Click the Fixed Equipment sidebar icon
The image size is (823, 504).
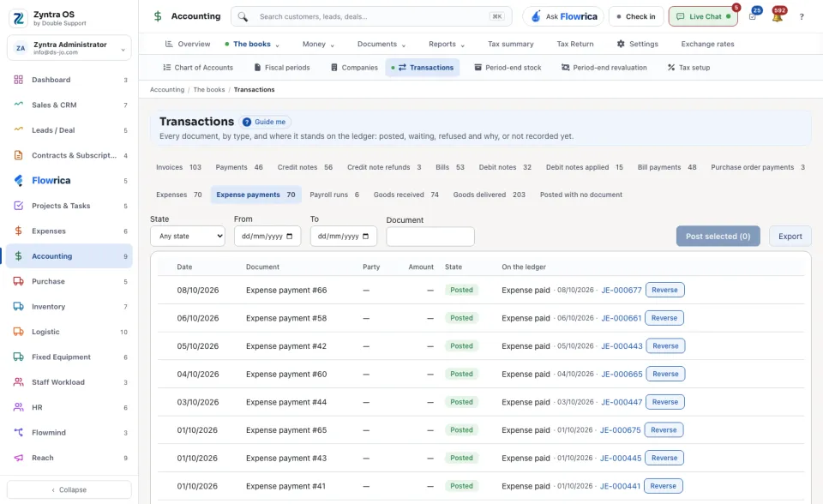pos(18,357)
